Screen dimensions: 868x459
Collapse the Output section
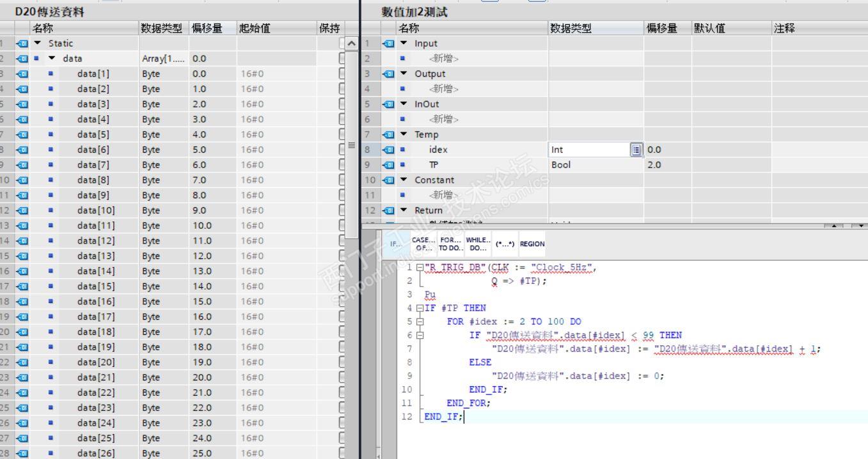(x=403, y=74)
